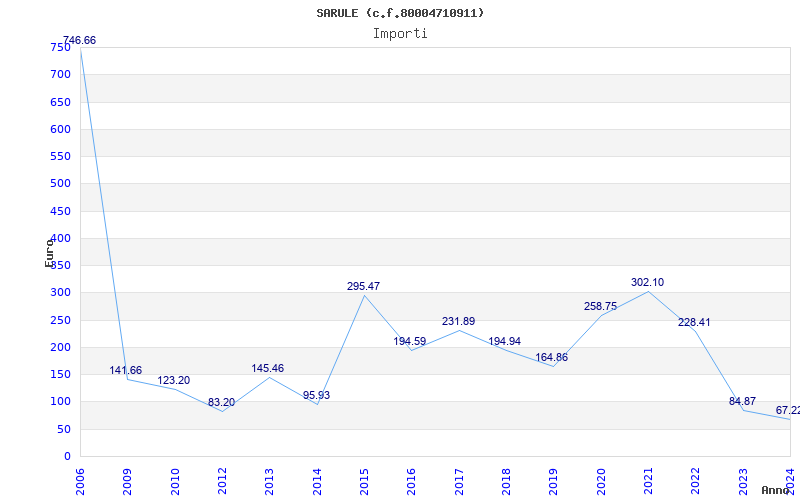This screenshot has height=500, width=800.
Task: Click the 258.75 data label
Action: tap(601, 307)
